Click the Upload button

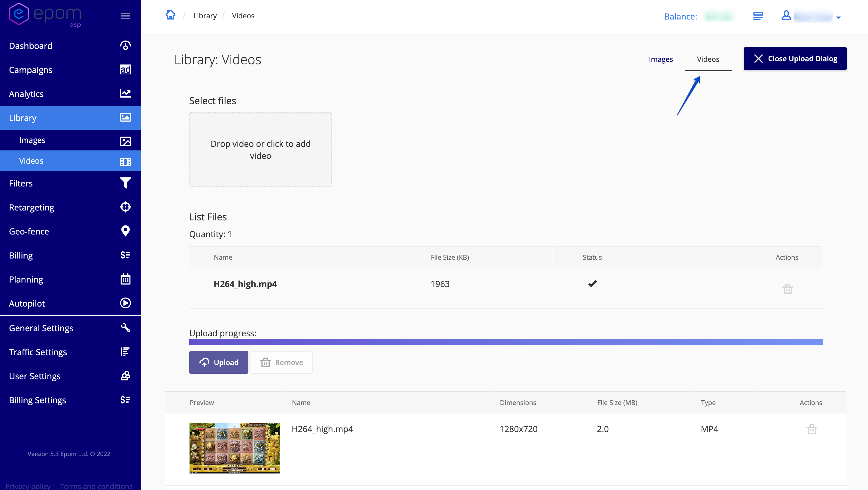[x=219, y=362]
